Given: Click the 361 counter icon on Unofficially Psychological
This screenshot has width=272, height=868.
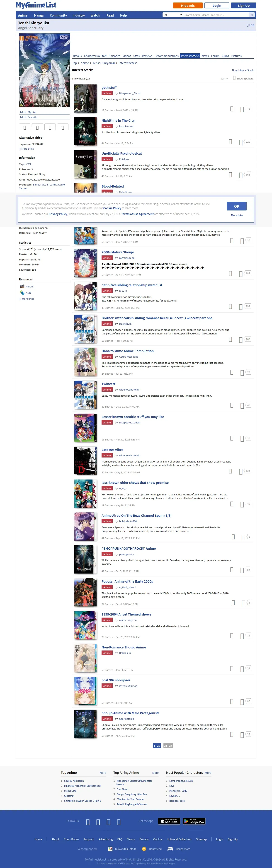Looking at the screenshot, I should [x=248, y=175].
